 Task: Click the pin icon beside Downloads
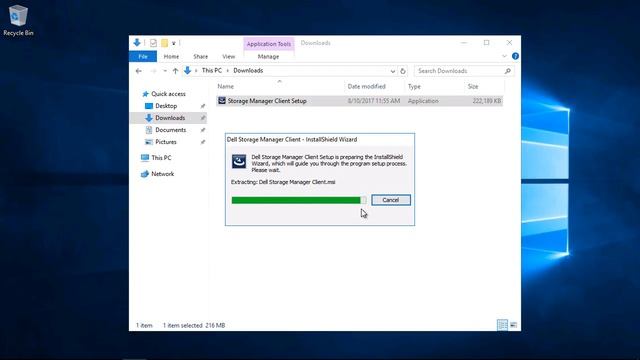pyautogui.click(x=202, y=118)
